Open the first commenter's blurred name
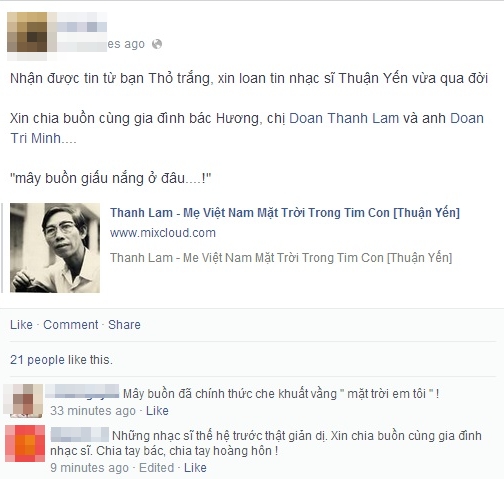The width and height of the screenshot is (504, 479). tap(82, 391)
